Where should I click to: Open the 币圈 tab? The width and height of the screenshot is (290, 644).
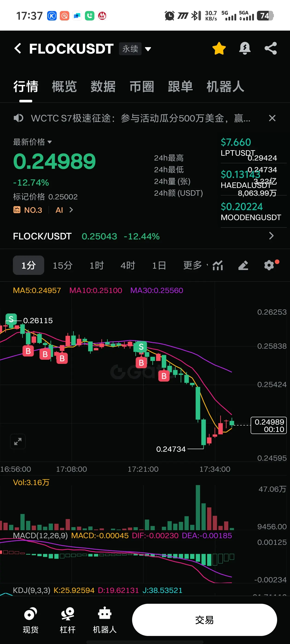(142, 87)
